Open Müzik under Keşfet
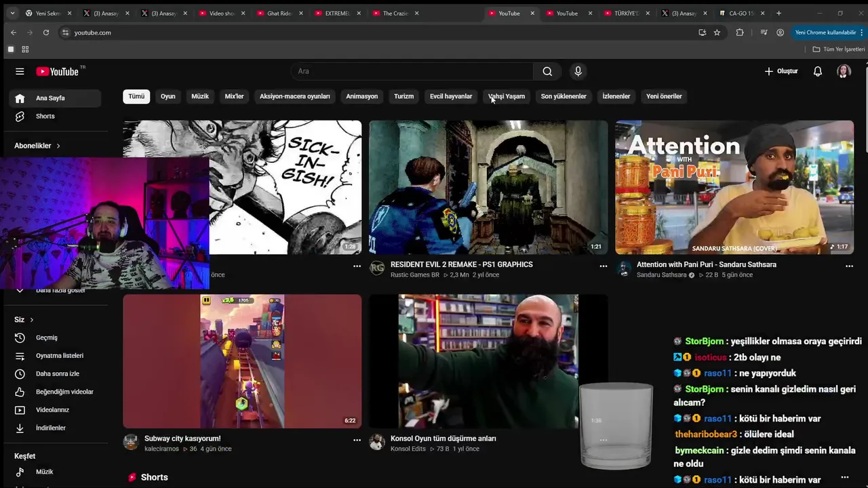This screenshot has height=488, width=868. pos(56,472)
